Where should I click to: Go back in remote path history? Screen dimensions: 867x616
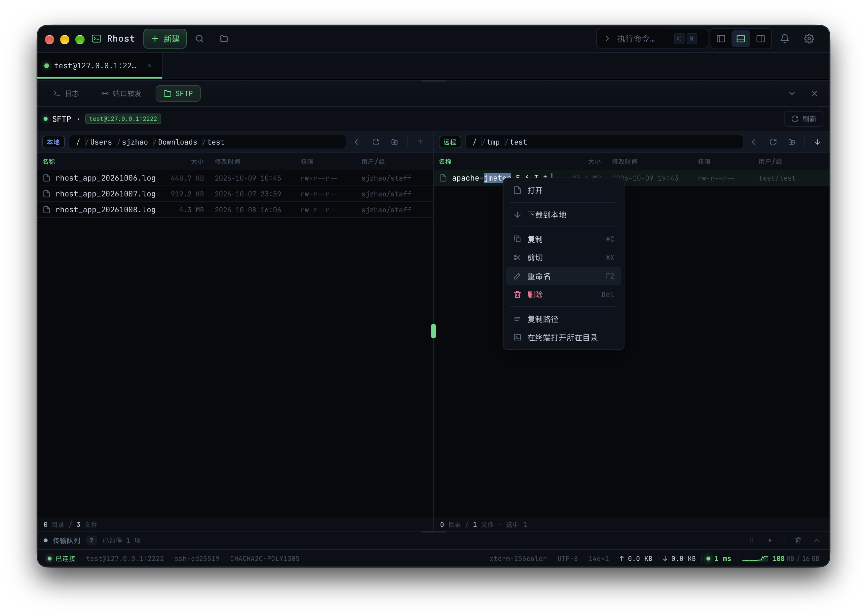[x=754, y=142]
